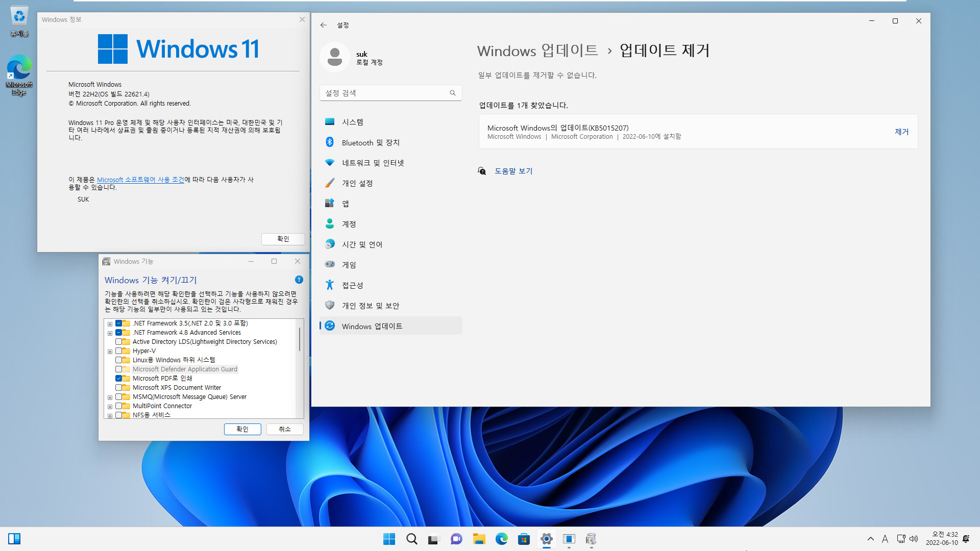Viewport: 980px width, 551px height.
Task: Open Chat from the taskbar
Action: [456, 539]
